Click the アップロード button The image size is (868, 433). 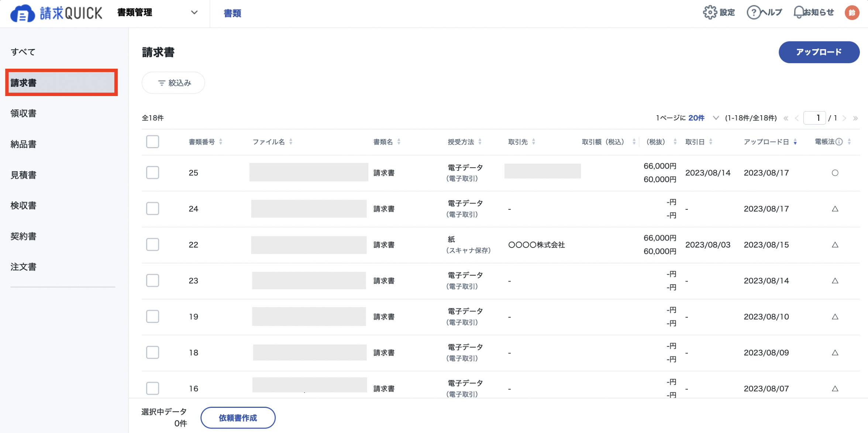click(819, 52)
